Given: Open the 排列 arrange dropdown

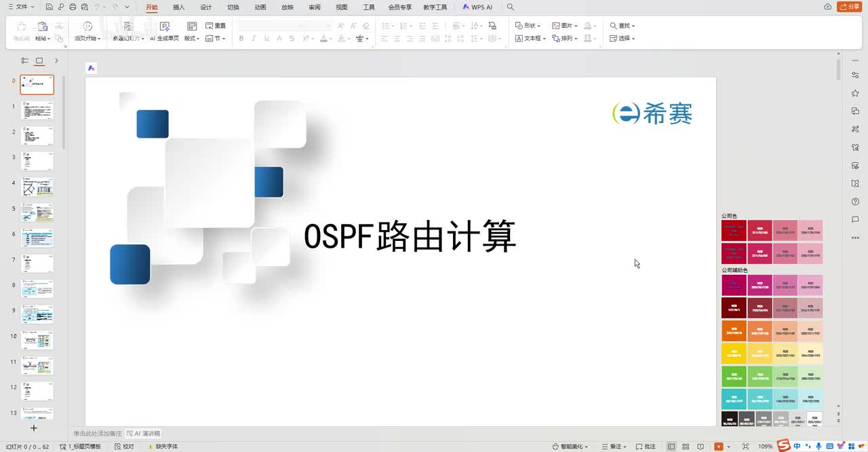Looking at the screenshot, I should tap(565, 39).
